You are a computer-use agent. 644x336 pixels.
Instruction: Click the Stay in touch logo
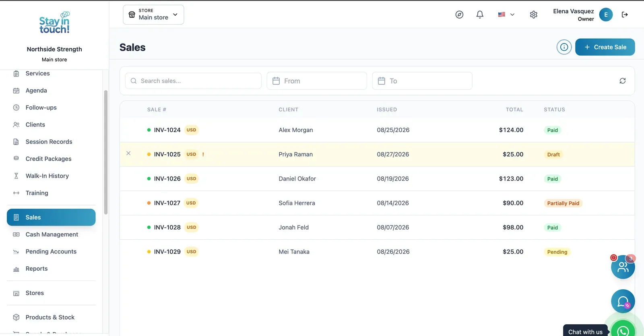click(x=54, y=23)
